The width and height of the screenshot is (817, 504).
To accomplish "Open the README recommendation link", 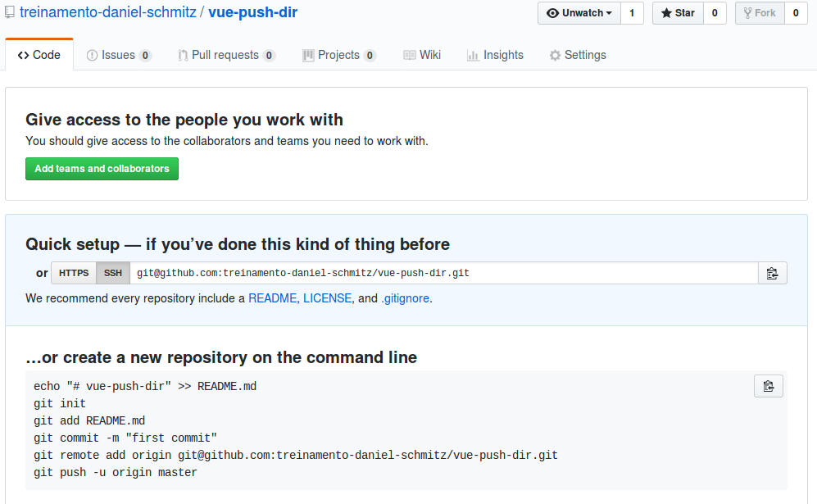I will [x=273, y=298].
